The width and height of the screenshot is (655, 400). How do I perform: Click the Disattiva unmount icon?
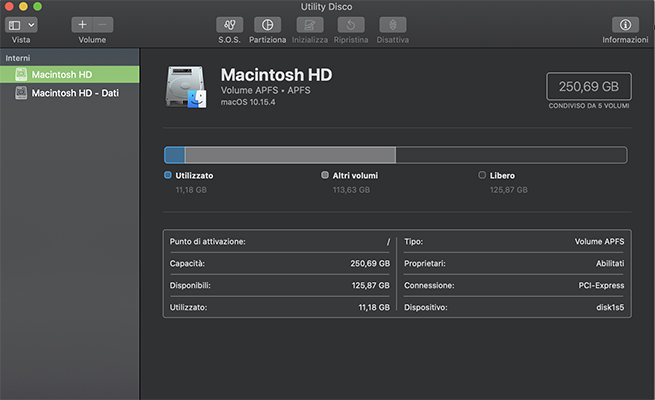pyautogui.click(x=393, y=25)
